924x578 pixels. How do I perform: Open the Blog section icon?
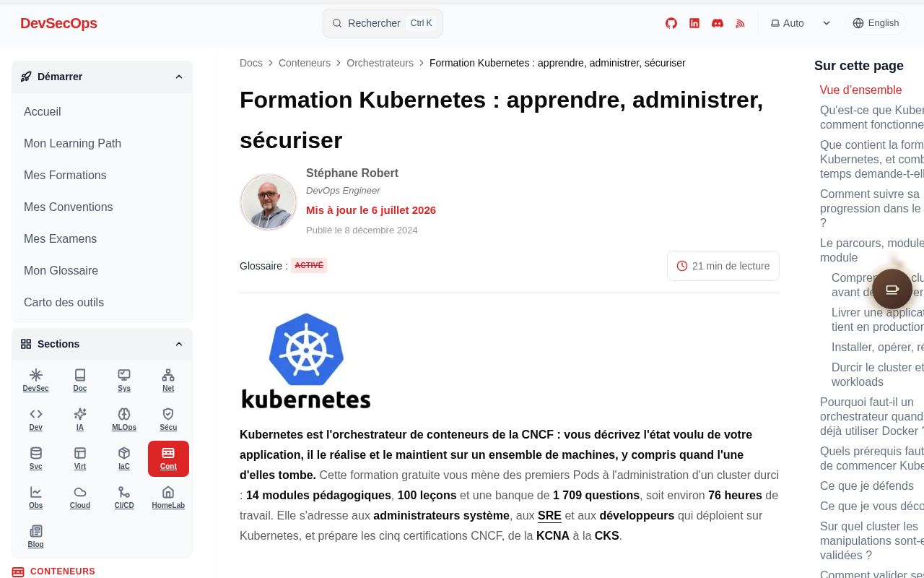click(x=36, y=536)
